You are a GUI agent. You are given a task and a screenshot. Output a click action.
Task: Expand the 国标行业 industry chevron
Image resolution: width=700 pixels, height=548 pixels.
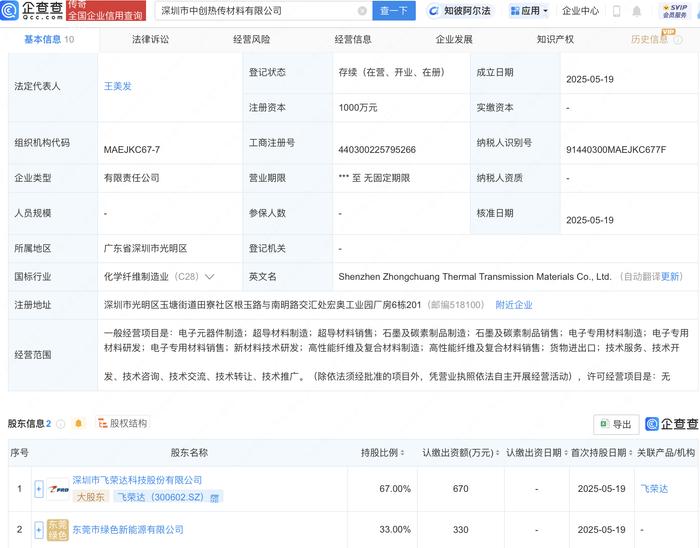209,277
